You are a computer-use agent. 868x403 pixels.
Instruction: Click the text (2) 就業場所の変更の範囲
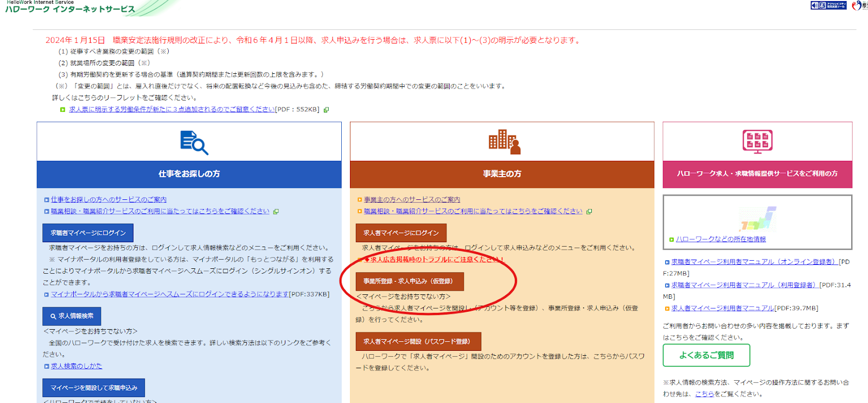pos(104,63)
